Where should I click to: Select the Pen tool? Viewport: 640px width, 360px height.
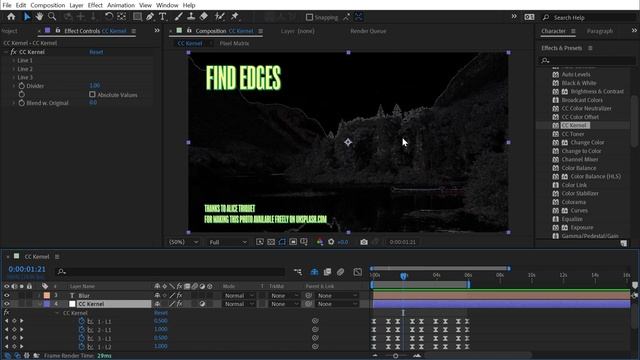pyautogui.click(x=150, y=17)
